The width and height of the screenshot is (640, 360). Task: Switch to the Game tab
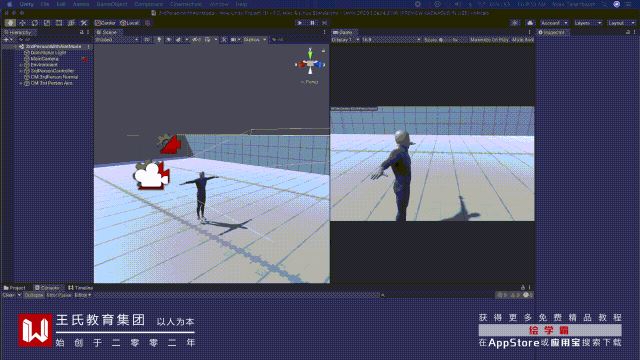[x=344, y=32]
